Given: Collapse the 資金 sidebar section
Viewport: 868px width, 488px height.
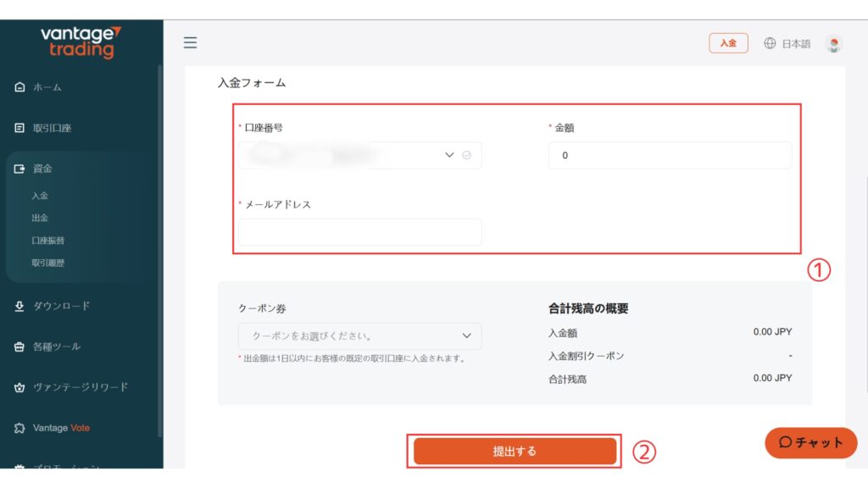Looking at the screenshot, I should point(42,169).
